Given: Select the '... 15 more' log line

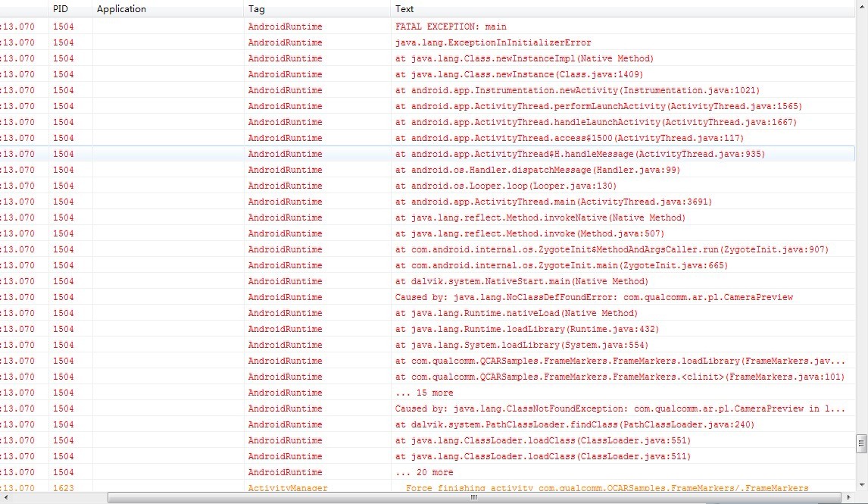Looking at the screenshot, I should pyautogui.click(x=427, y=393).
